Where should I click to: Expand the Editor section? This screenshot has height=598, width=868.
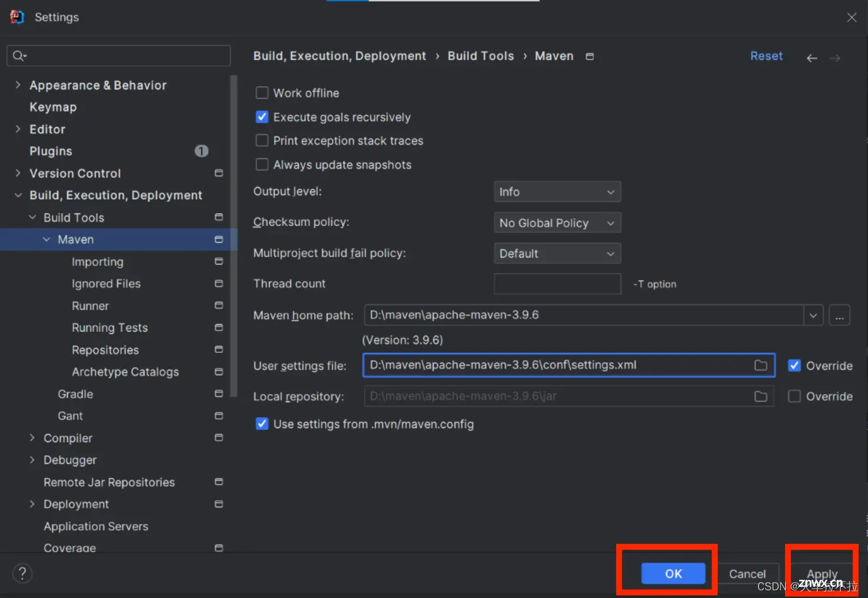tap(18, 129)
